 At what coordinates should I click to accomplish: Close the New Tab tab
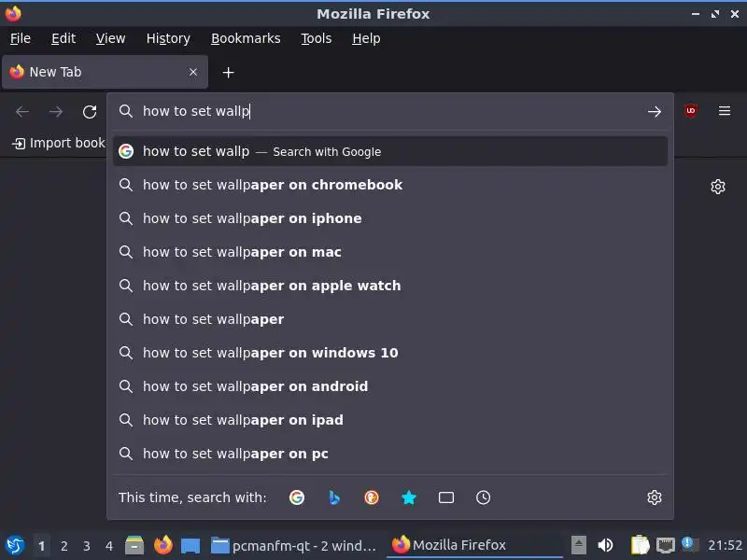(193, 72)
